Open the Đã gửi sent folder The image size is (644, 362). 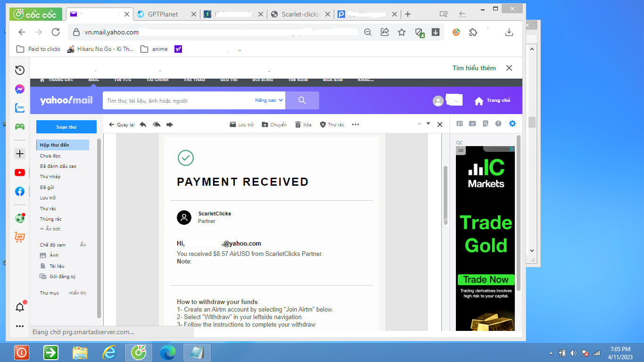(x=47, y=187)
